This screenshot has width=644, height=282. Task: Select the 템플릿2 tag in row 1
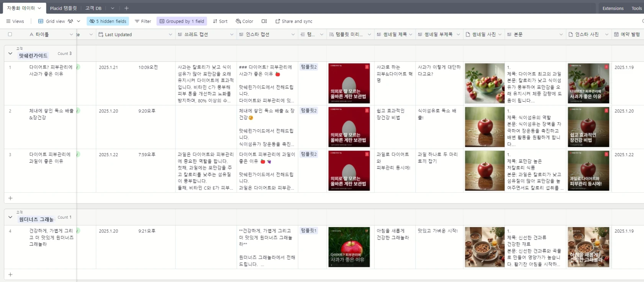(309, 67)
